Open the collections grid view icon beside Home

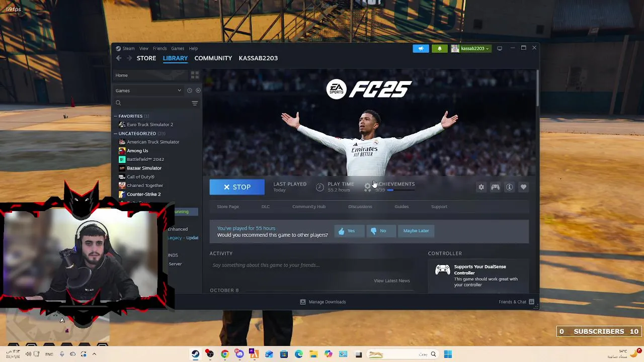[x=195, y=75]
